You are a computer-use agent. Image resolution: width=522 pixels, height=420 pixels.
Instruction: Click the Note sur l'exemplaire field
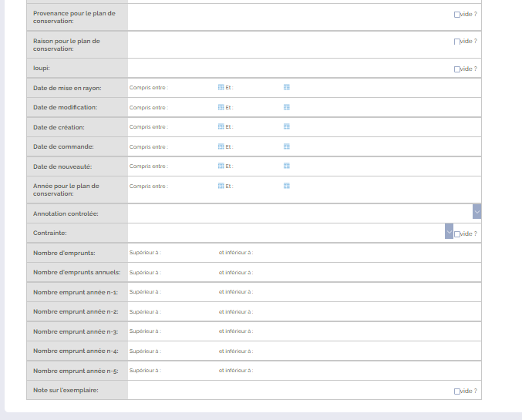[291, 390]
